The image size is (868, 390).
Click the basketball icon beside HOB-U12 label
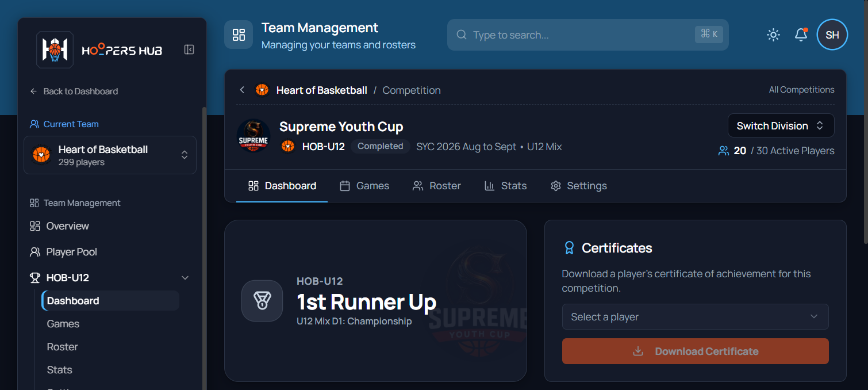pyautogui.click(x=288, y=146)
